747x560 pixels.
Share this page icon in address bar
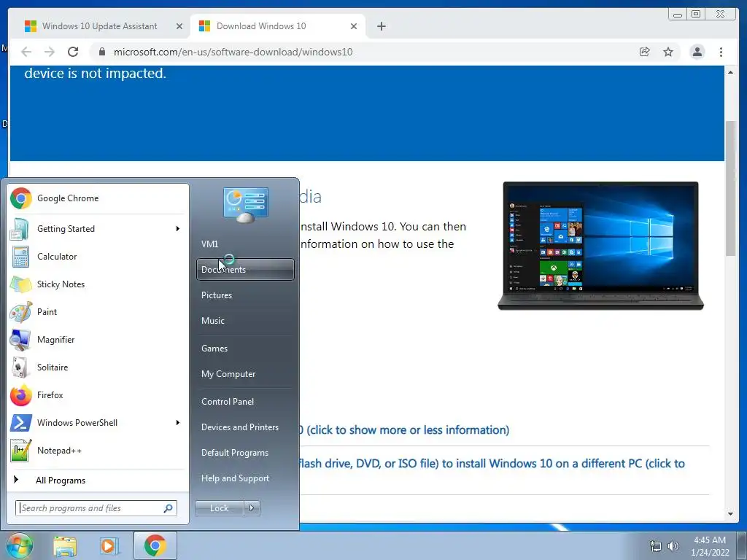pos(645,52)
